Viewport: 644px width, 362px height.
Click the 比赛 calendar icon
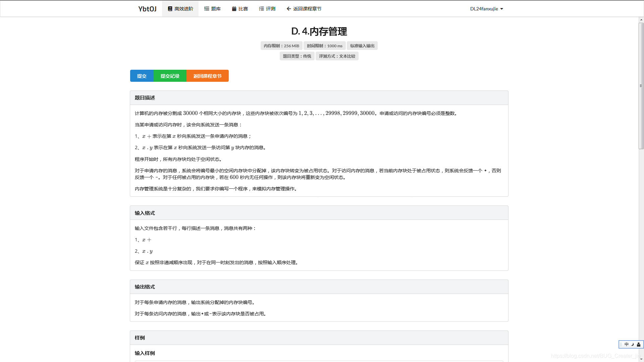point(234,9)
